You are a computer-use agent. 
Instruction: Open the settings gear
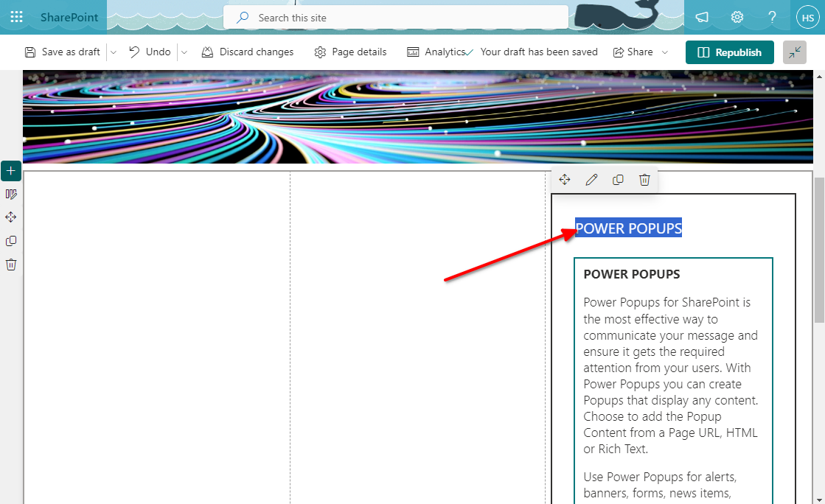point(737,17)
